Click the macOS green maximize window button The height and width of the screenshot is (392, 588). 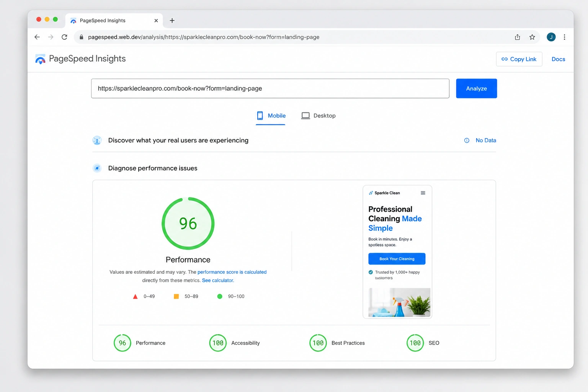pos(56,19)
